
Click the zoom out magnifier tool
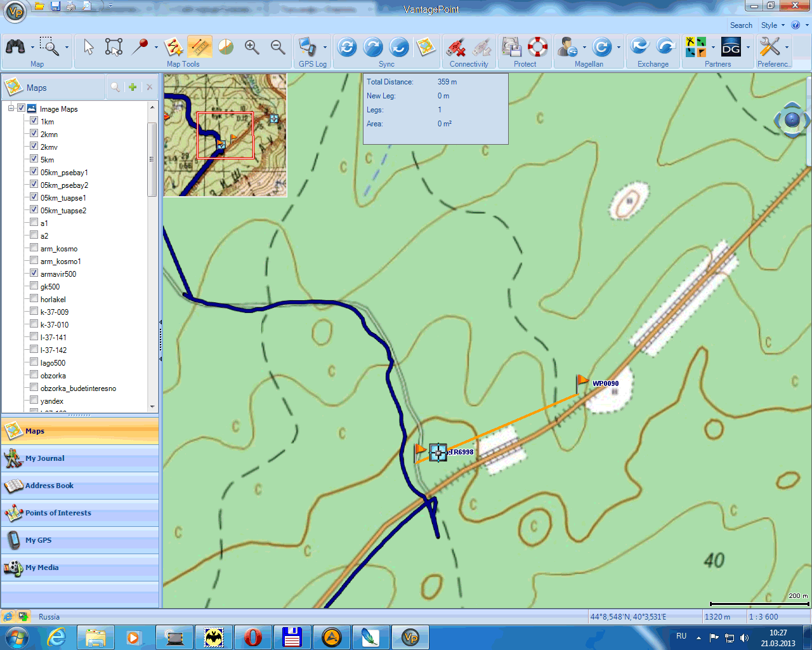pyautogui.click(x=278, y=47)
